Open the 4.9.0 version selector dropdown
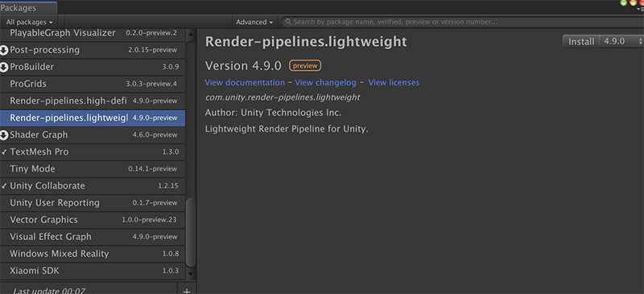The height and width of the screenshot is (294, 644). click(622, 42)
